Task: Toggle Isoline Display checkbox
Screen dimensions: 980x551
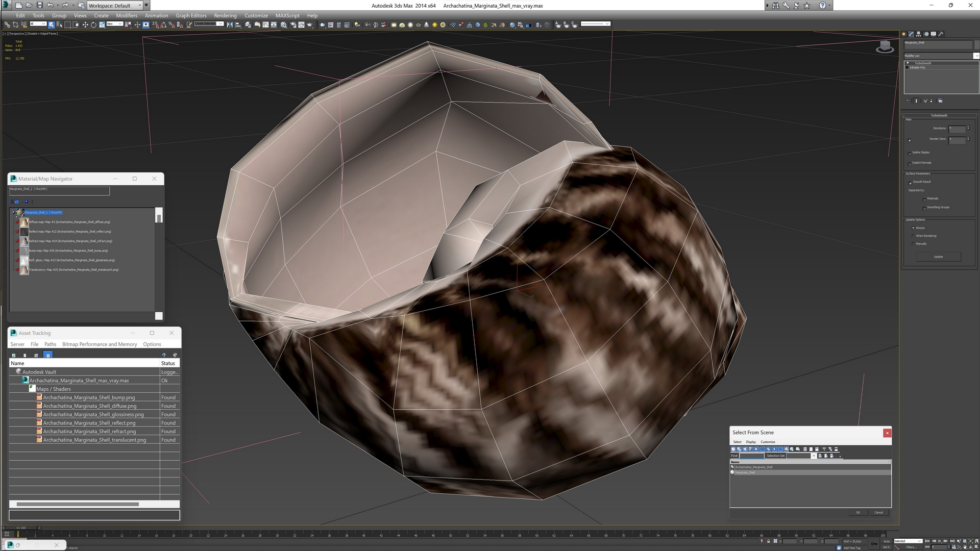Action: pyautogui.click(x=910, y=153)
